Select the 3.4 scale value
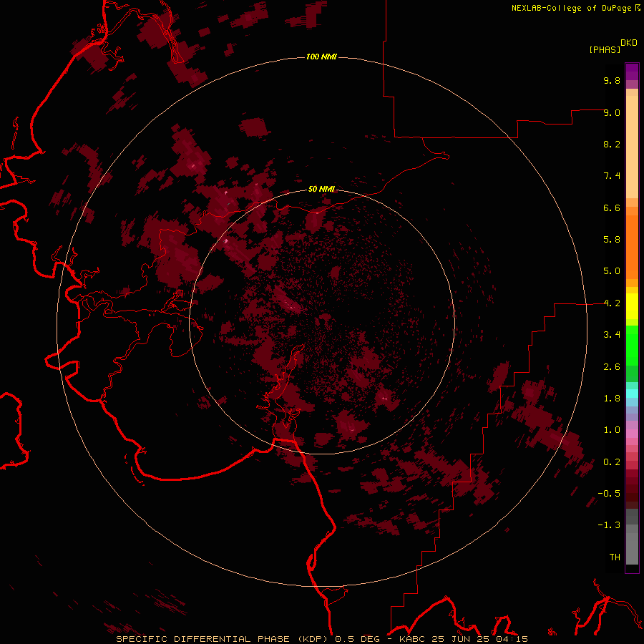 [x=612, y=335]
